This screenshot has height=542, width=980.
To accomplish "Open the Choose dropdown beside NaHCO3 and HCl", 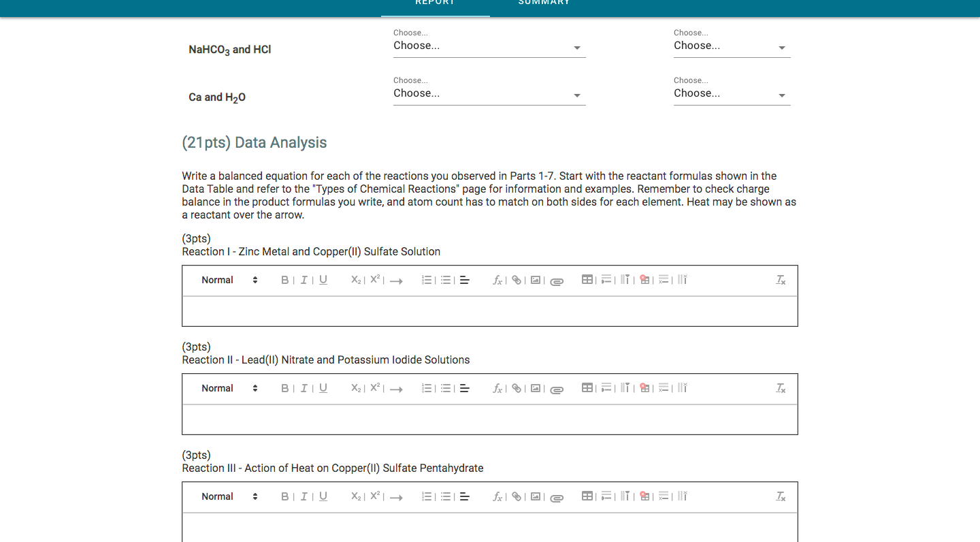I will [x=489, y=46].
